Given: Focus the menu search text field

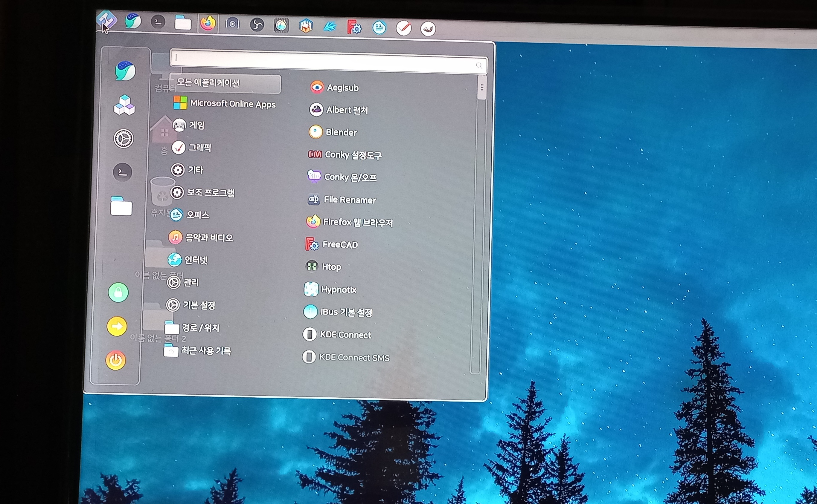Looking at the screenshot, I should (x=329, y=62).
